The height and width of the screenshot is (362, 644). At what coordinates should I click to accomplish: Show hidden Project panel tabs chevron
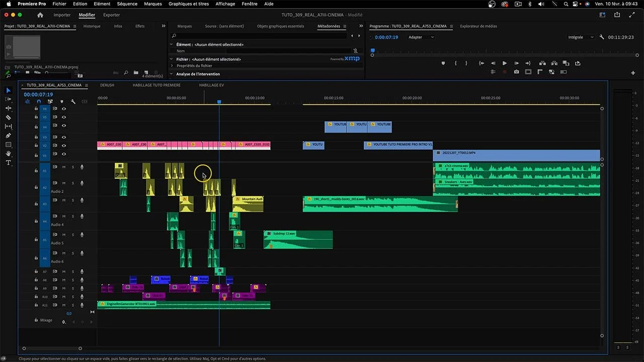tap(164, 26)
